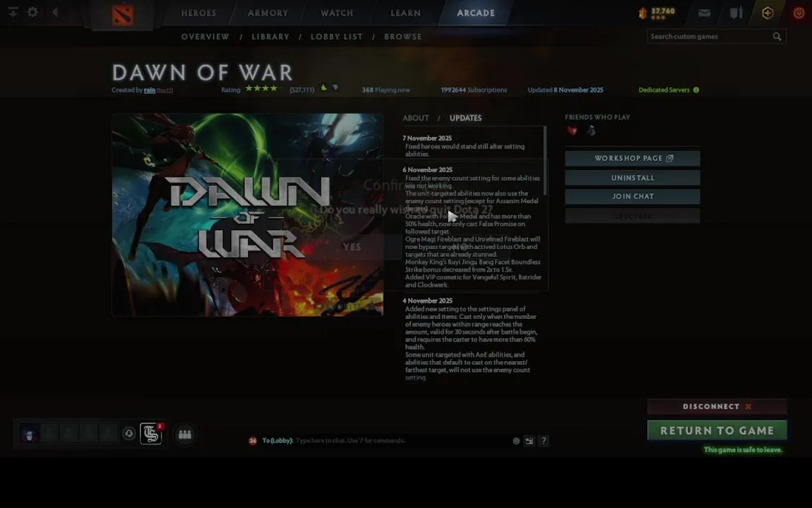This screenshot has height=508, width=812.
Task: Click the search magnifier icon
Action: pyautogui.click(x=777, y=36)
